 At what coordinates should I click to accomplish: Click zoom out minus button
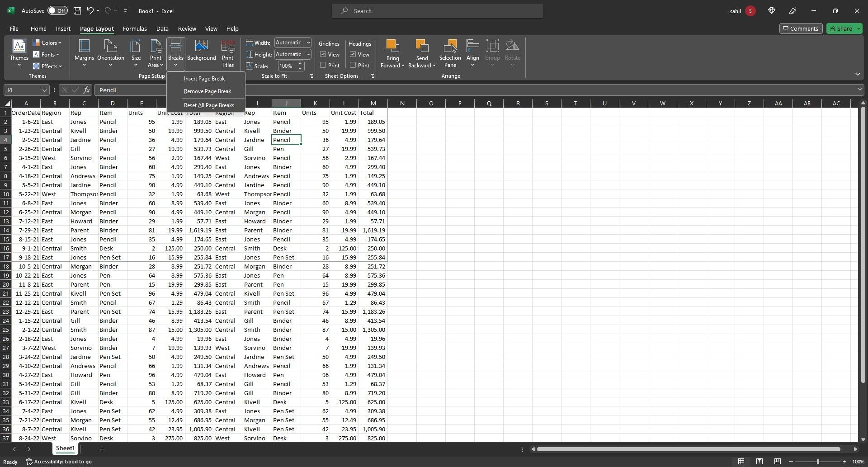pos(791,462)
